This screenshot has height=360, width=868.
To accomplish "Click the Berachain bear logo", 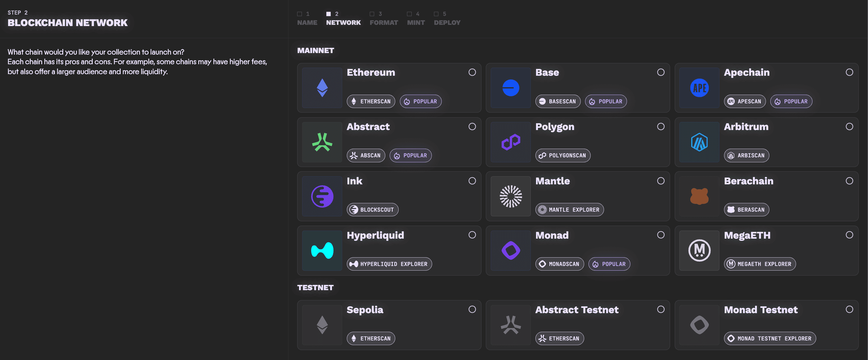I will coord(699,196).
